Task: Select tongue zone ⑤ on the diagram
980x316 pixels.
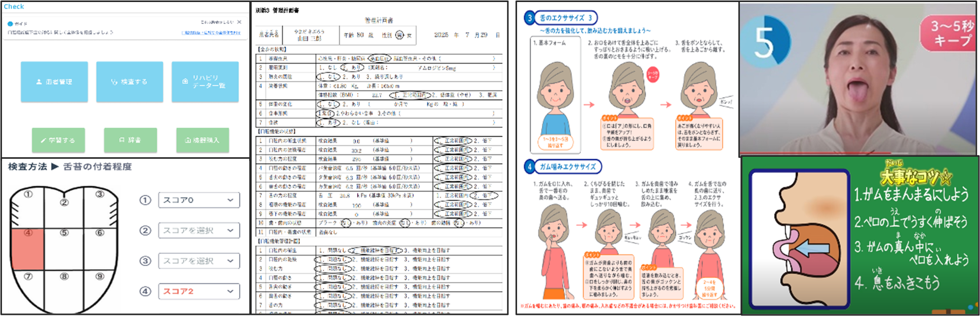Action: [x=64, y=249]
